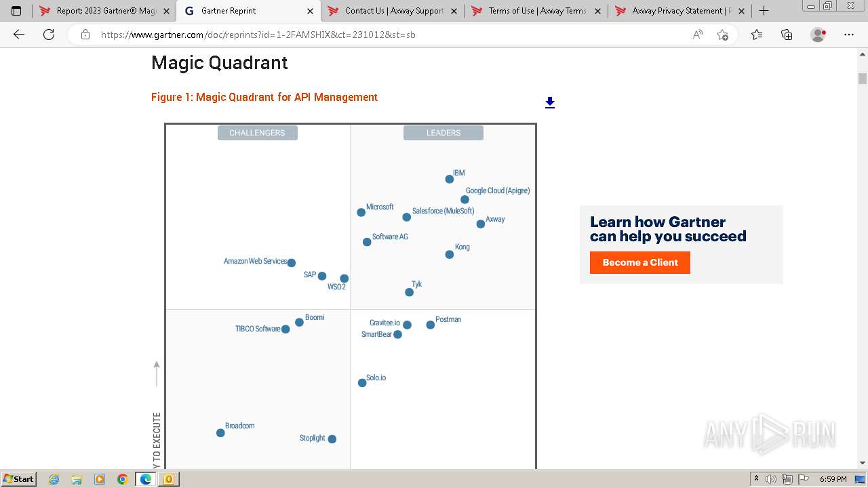
Task: Open the Windows Start menu
Action: (x=18, y=479)
